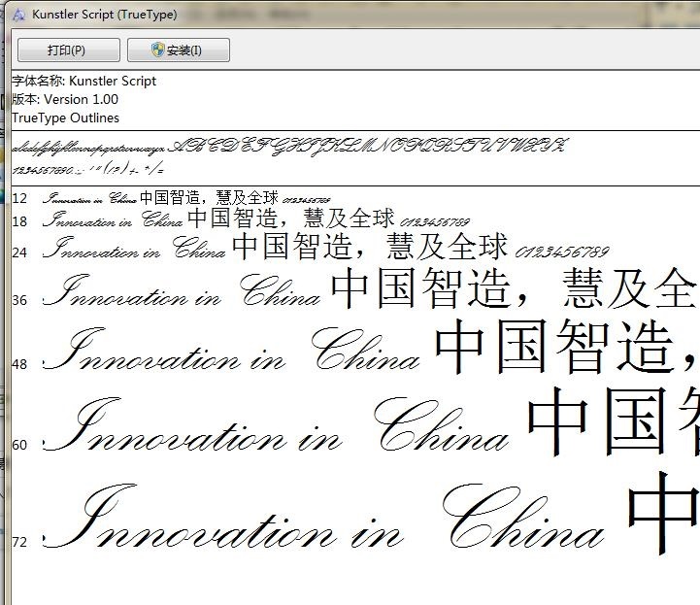Click the window title Kunstler Script (TrueType)
This screenshot has height=605, width=700.
[105, 15]
